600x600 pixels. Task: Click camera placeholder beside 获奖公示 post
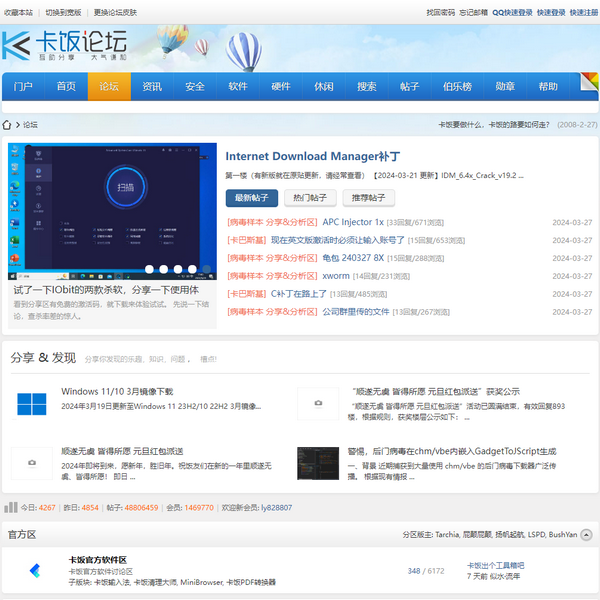[x=317, y=403]
